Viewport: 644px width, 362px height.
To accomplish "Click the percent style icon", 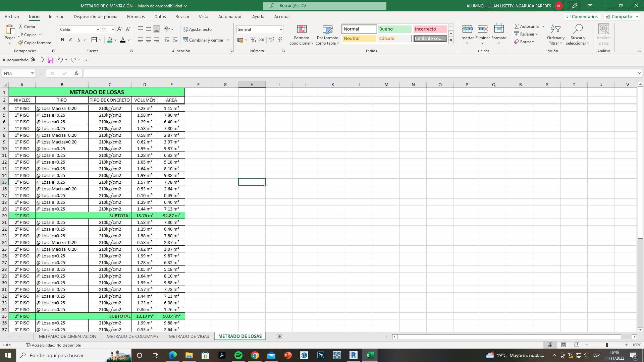I will pyautogui.click(x=253, y=40).
